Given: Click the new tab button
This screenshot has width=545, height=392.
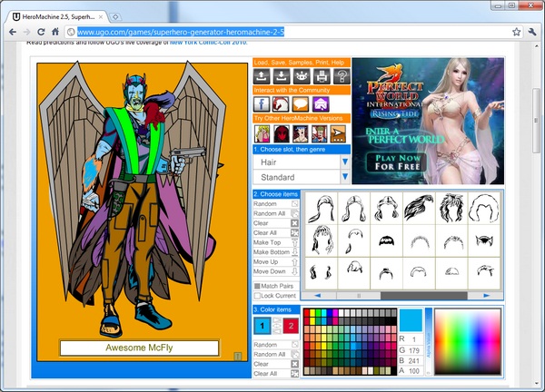Looking at the screenshot, I should coord(115,16).
